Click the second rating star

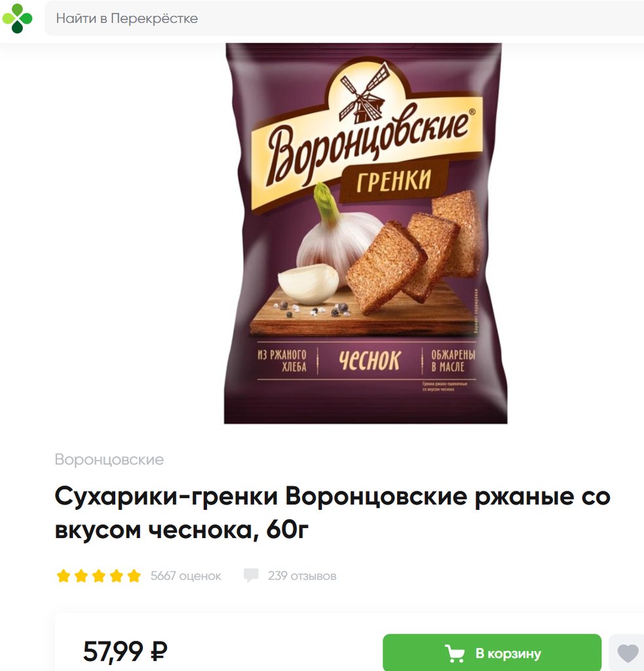coord(81,575)
